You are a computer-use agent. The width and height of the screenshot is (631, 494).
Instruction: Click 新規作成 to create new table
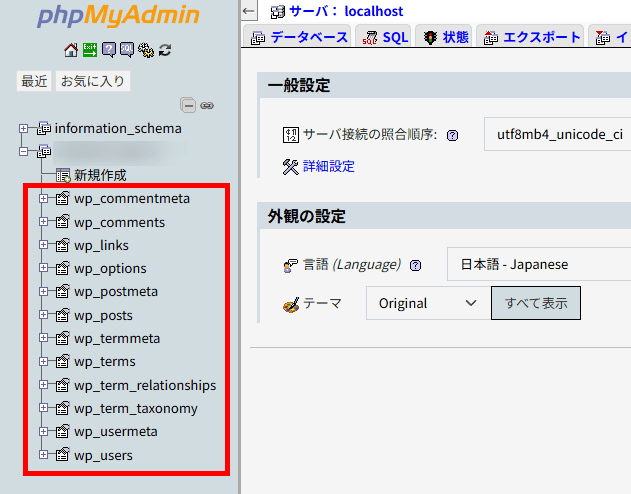100,175
